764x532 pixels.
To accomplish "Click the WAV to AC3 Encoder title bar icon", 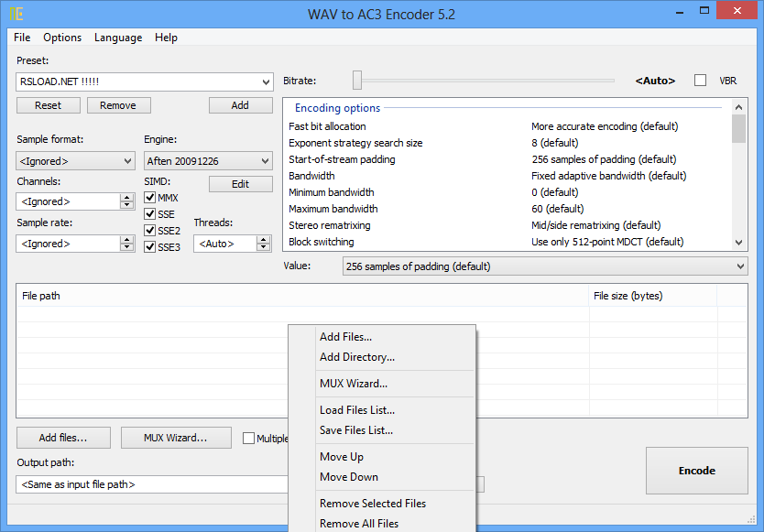I will (x=16, y=14).
